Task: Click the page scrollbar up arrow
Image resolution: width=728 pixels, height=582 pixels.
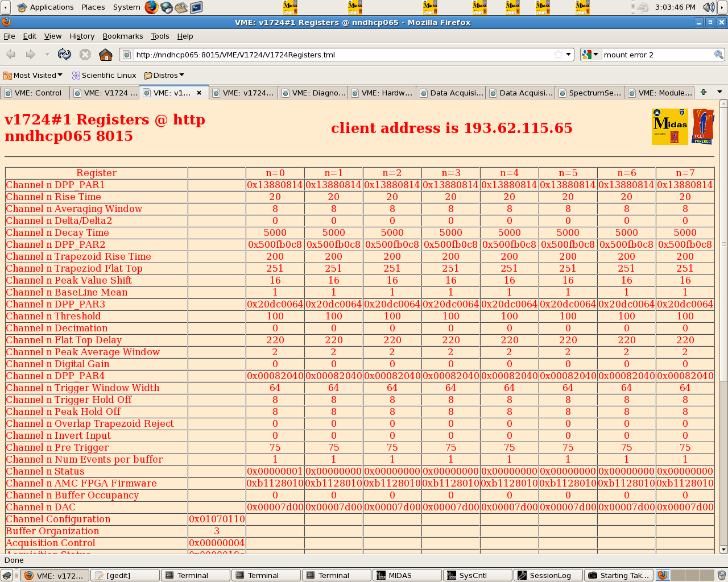Action: pos(723,103)
